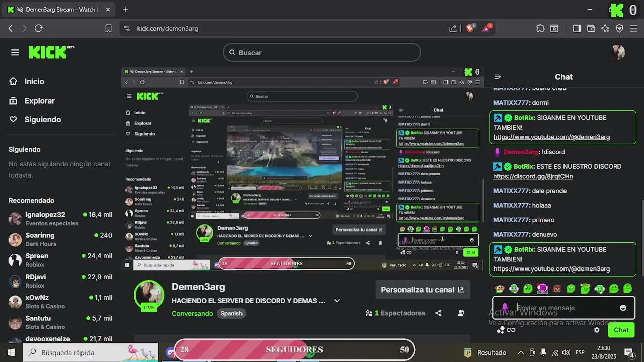Open recommended channel ignalopez32
The image size is (644, 362).
60,219
